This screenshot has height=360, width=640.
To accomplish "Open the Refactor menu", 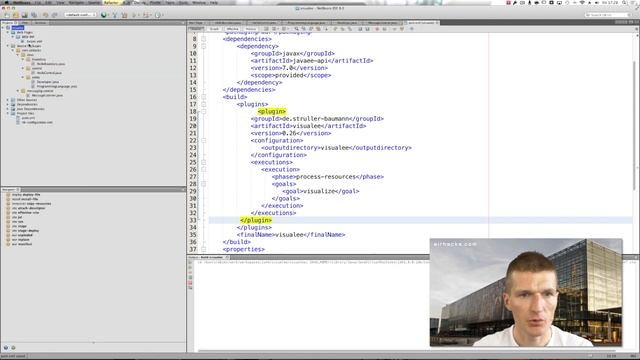I will click(110, 2).
